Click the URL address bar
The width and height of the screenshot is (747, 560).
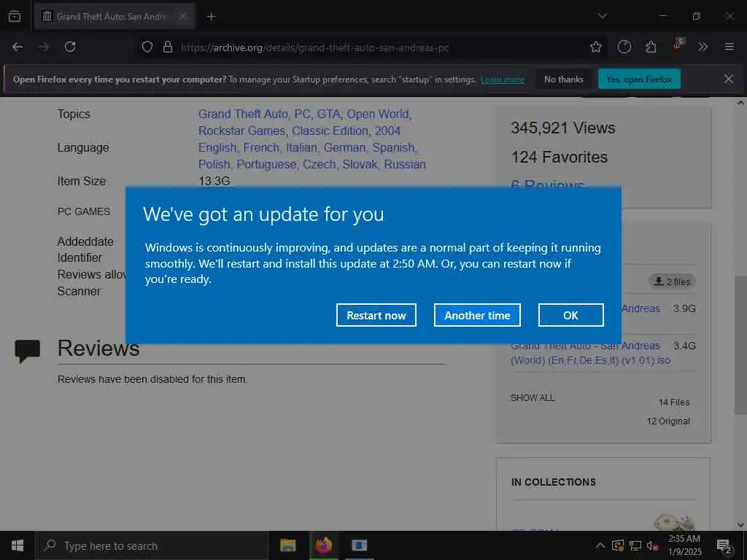(371, 47)
